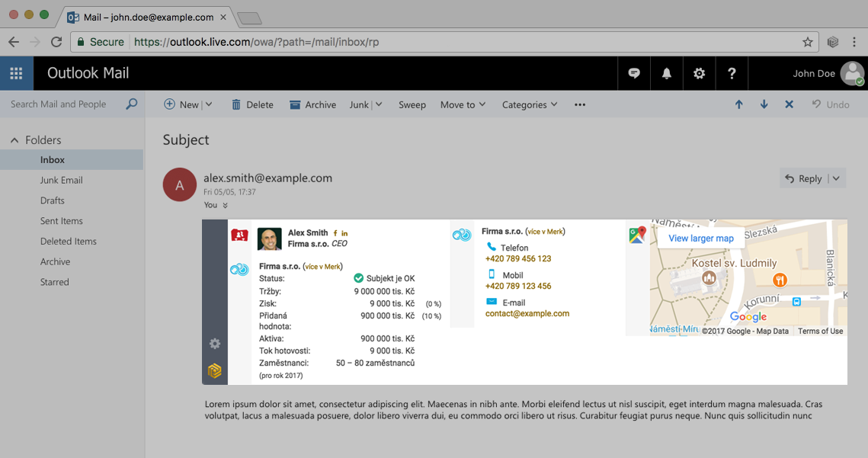The height and width of the screenshot is (458, 868).
Task: Click the Sweep button
Action: (412, 104)
